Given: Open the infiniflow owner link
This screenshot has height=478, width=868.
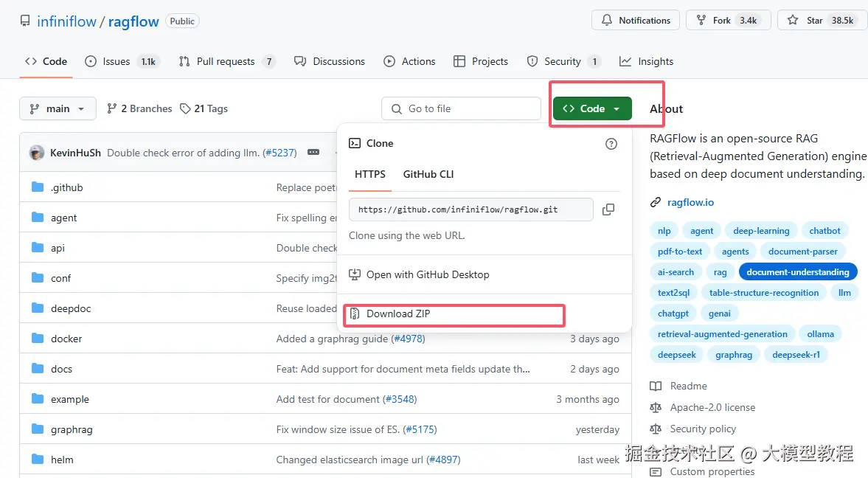Looking at the screenshot, I should (66, 21).
